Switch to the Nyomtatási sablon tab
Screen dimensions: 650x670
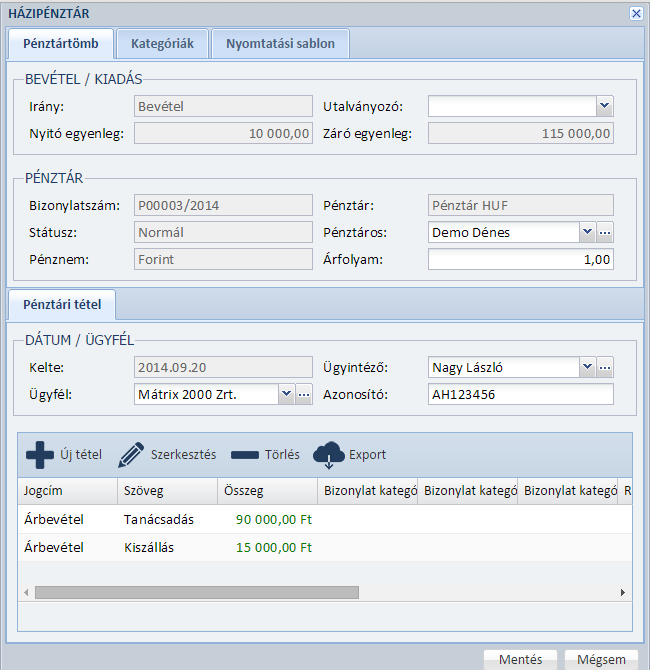pyautogui.click(x=280, y=44)
